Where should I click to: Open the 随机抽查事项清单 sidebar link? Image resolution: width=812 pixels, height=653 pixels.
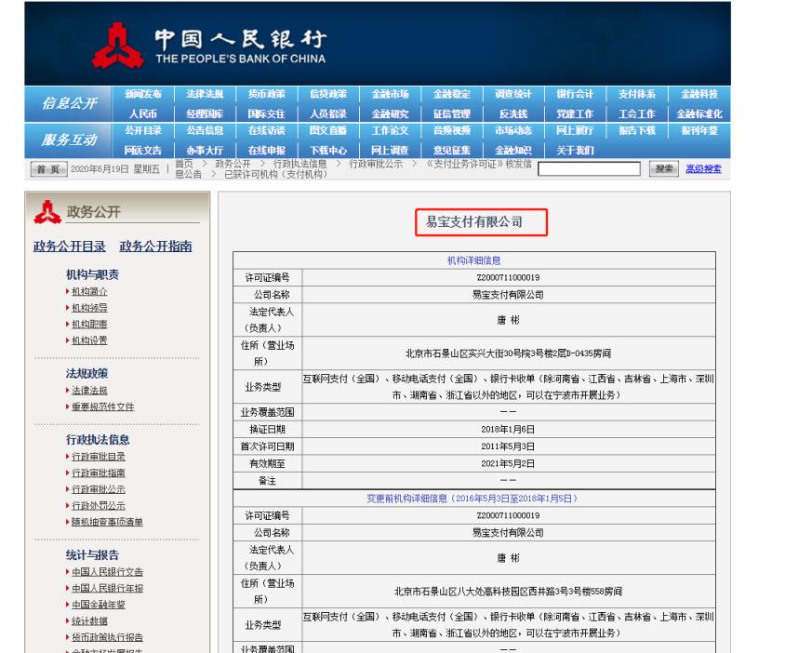coord(107,522)
